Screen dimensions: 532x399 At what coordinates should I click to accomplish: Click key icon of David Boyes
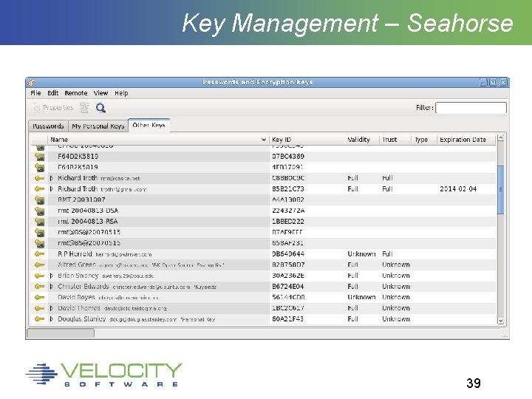[x=40, y=298]
